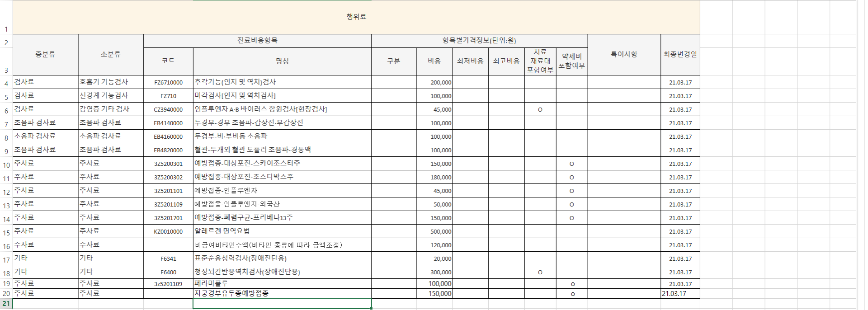This screenshot has width=868, height=310.
Task: Click the code cell 3Z5201101
Action: pos(168,191)
